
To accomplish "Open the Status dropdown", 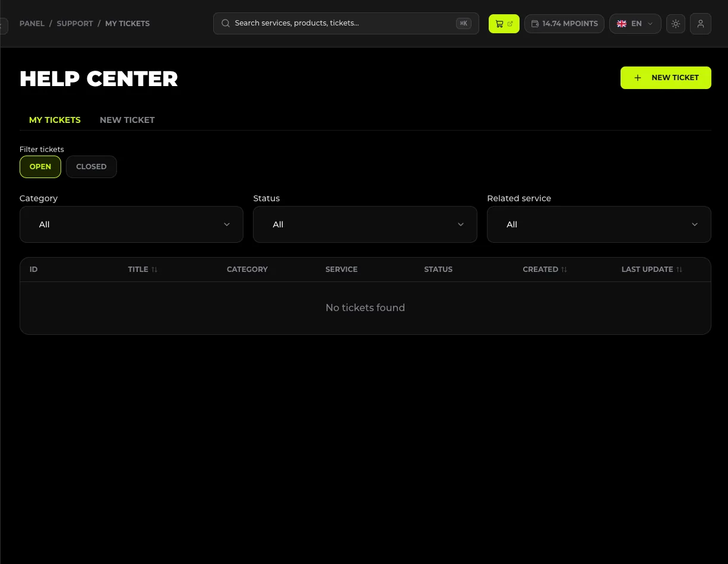I will [365, 224].
